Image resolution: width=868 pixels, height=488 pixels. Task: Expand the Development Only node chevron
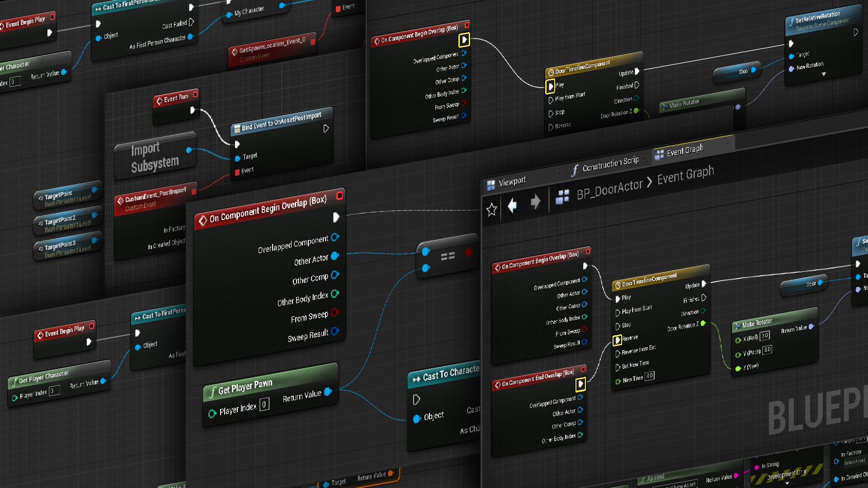pos(787,483)
